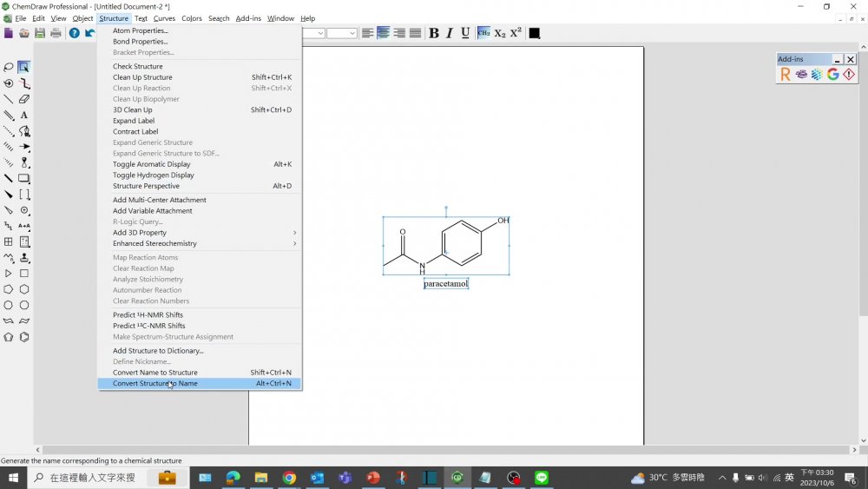Select the Table tool
The height and width of the screenshot is (489, 868).
8,242
